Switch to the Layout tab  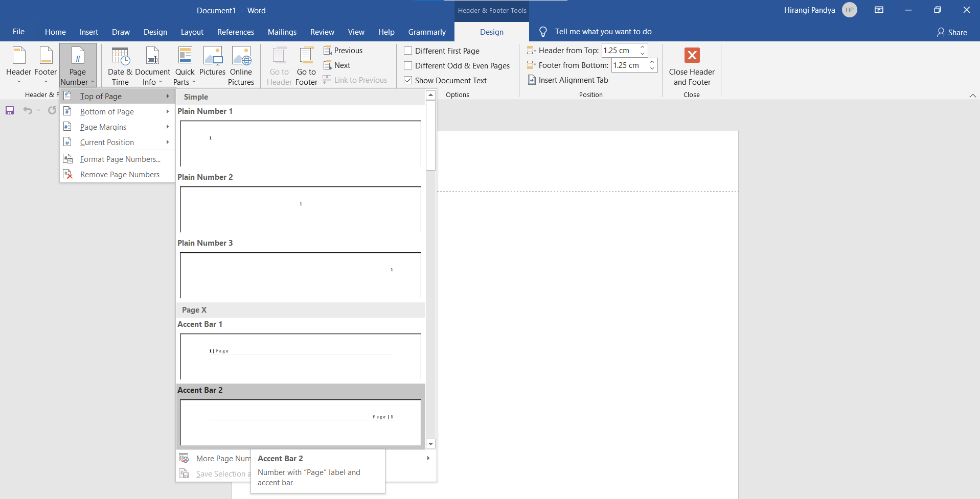[x=192, y=32]
